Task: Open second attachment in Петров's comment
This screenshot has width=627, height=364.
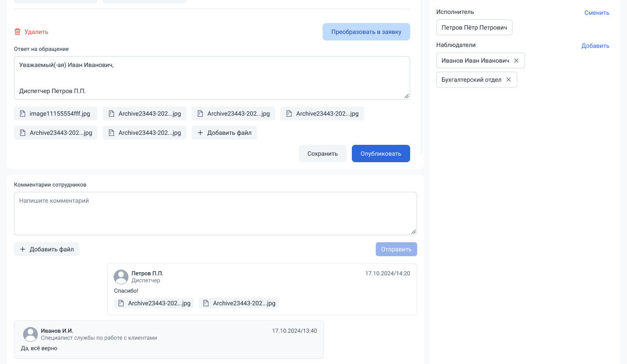Action: 239,303
